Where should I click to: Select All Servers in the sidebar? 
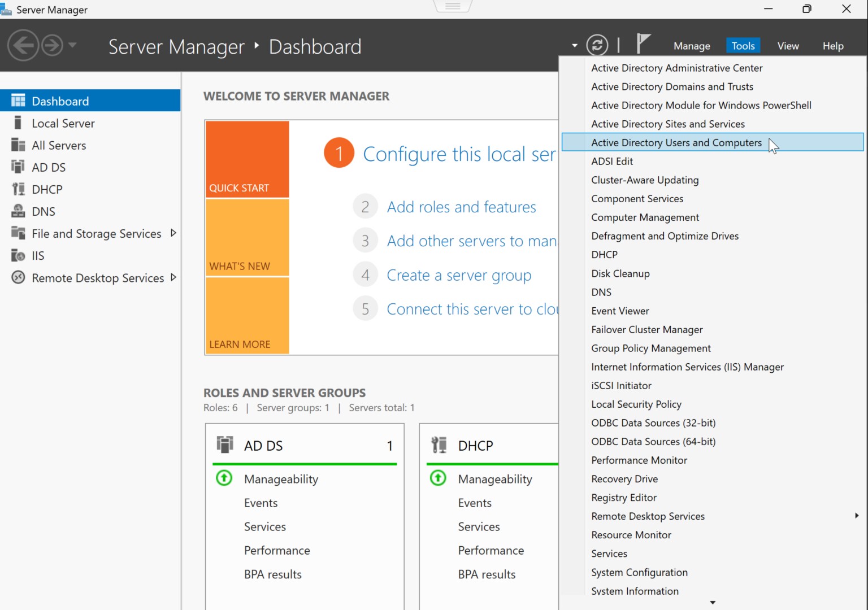(x=90, y=145)
